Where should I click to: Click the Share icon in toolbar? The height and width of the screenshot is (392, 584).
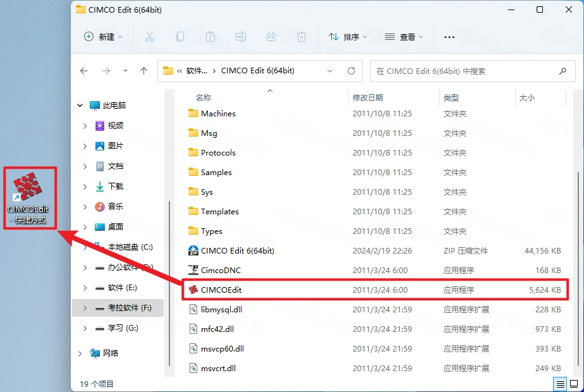[271, 37]
